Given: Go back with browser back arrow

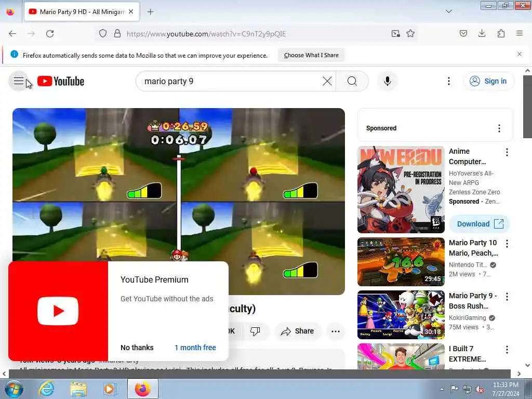Looking at the screenshot, I should click(x=12, y=34).
